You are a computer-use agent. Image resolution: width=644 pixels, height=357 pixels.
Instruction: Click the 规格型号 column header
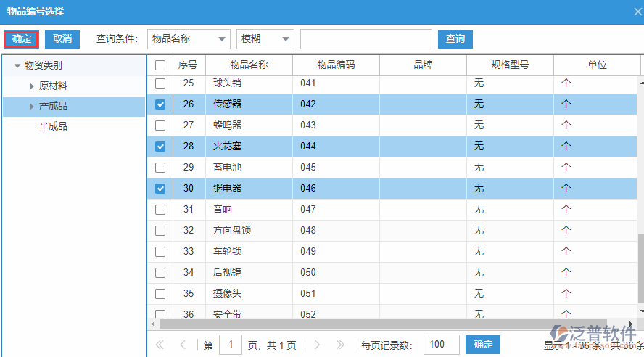tap(510, 65)
